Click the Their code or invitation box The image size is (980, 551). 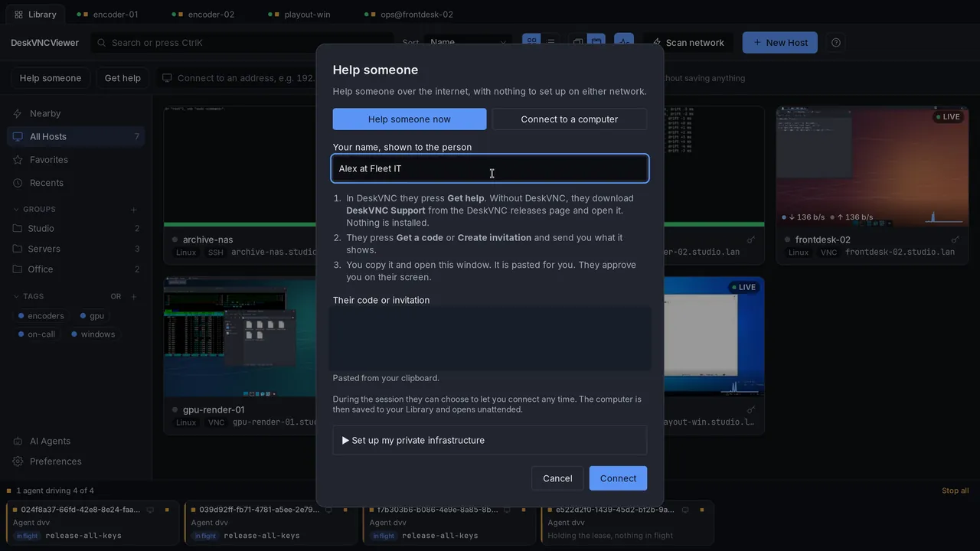pyautogui.click(x=490, y=339)
